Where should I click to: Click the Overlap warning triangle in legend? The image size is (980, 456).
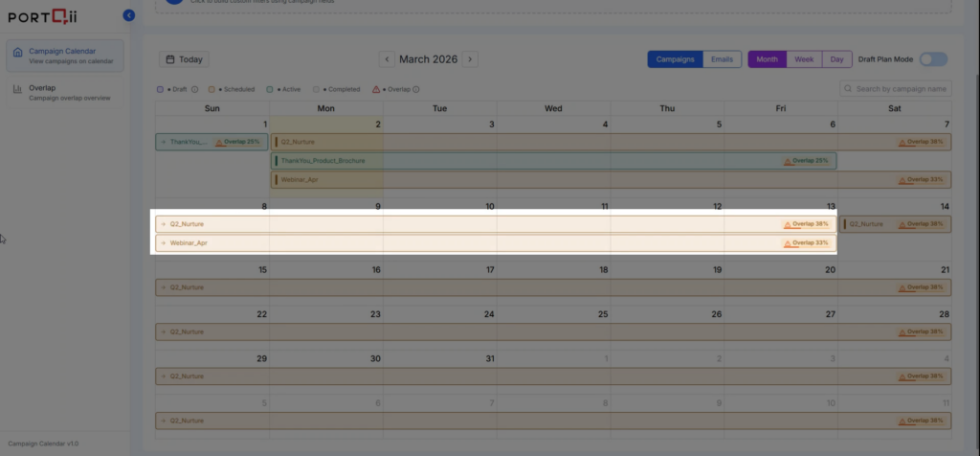coord(376,89)
